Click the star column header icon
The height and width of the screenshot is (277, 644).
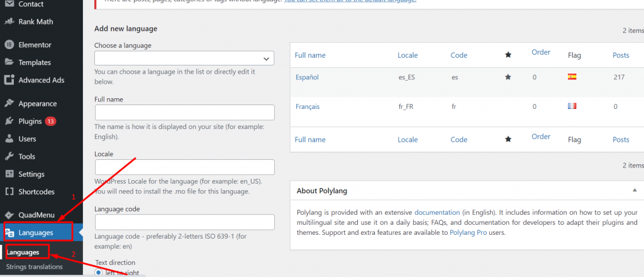coord(508,55)
